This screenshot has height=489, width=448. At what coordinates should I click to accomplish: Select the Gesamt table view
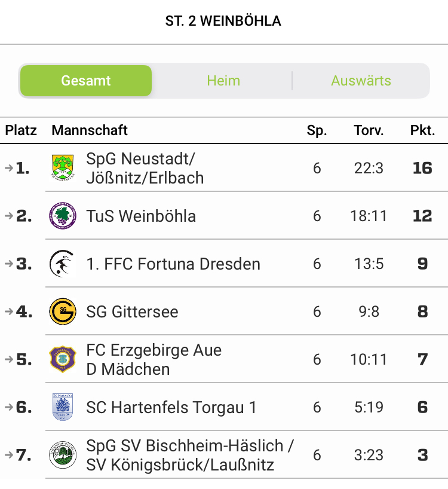[86, 81]
